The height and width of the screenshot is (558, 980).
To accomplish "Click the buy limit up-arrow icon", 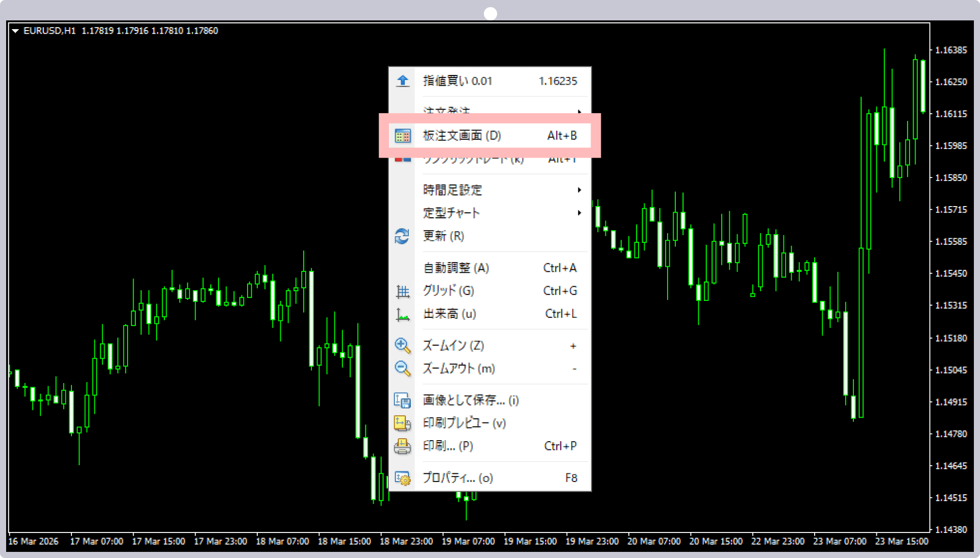I will pos(403,81).
